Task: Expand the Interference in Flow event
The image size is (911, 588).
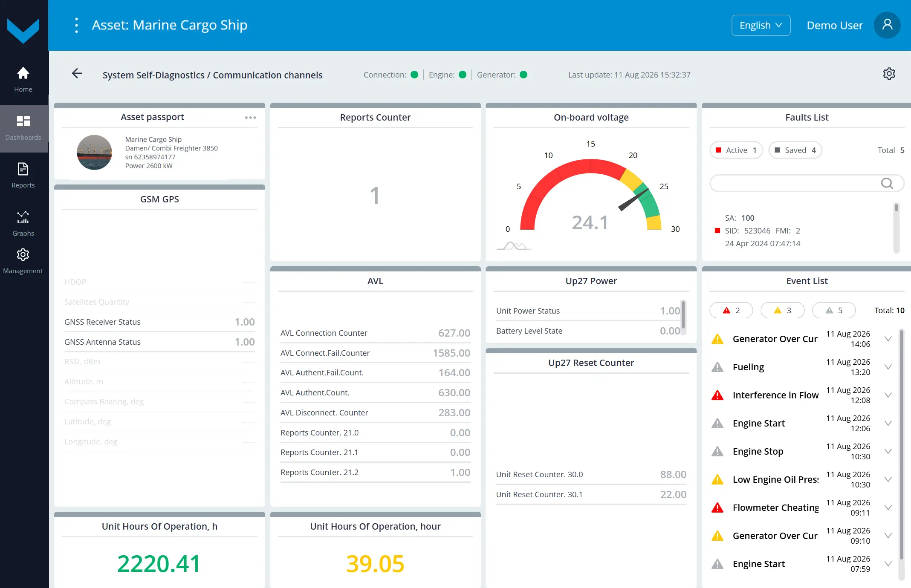Action: [888, 395]
